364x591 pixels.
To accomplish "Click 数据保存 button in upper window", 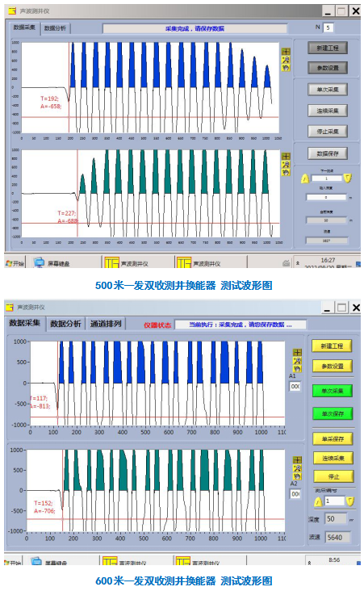I will point(327,153).
